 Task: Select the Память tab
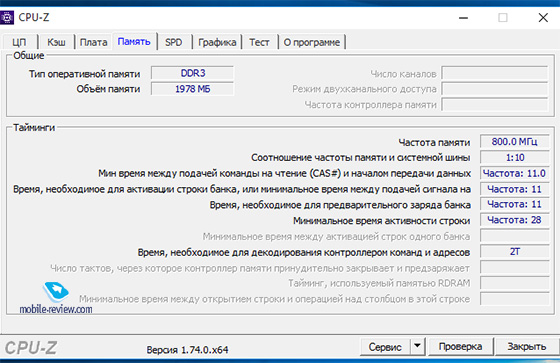click(134, 41)
